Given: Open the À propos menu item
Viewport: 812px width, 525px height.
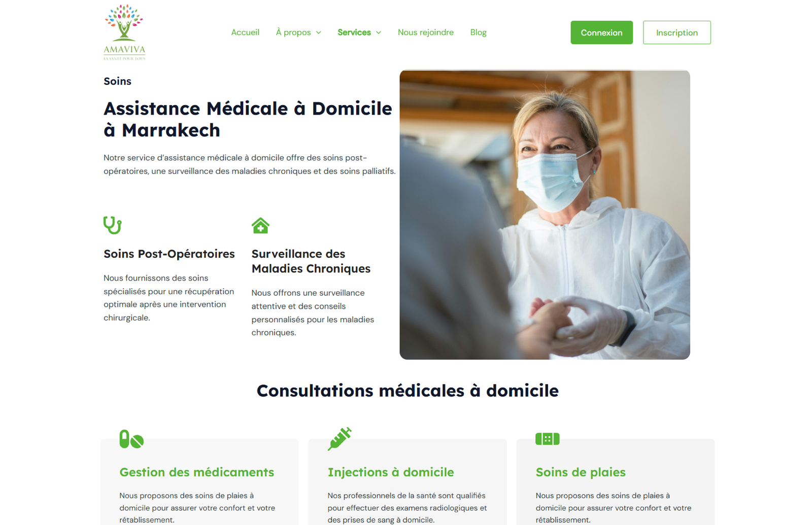Looking at the screenshot, I should tap(293, 32).
